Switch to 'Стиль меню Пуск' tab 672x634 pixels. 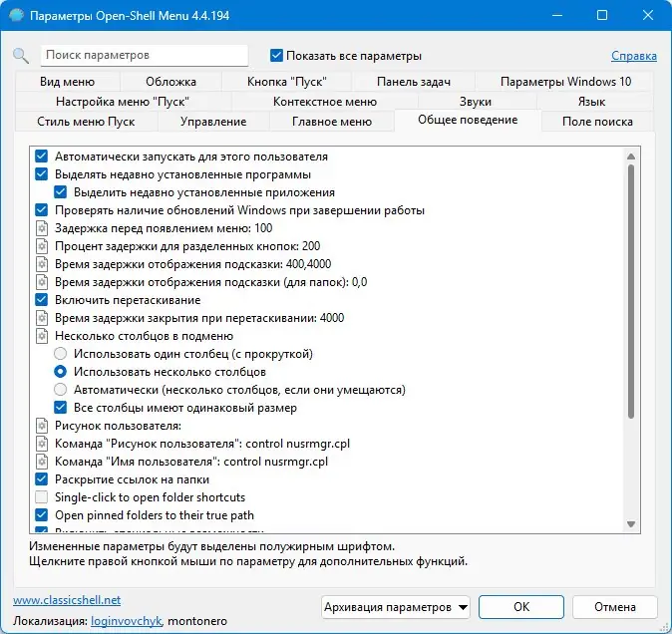[86, 122]
